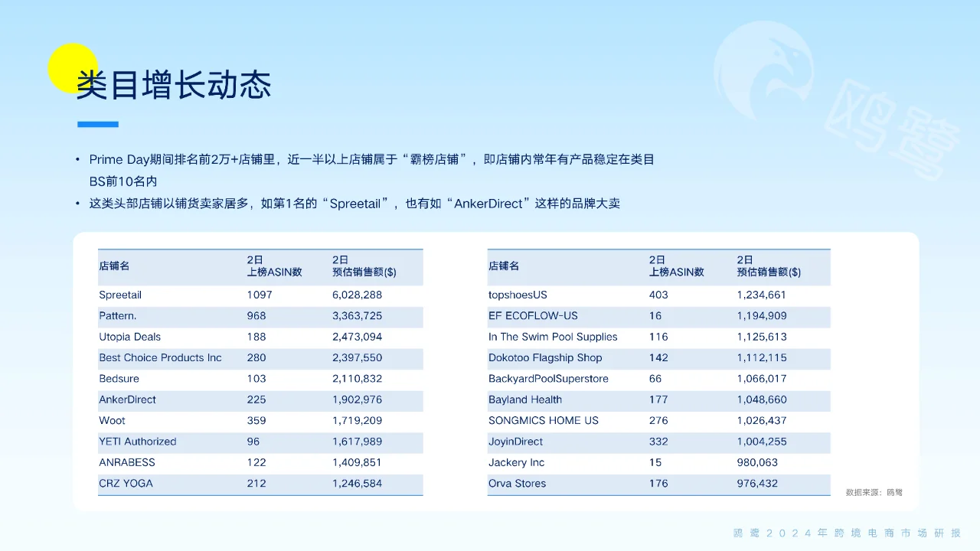Select the sales value 3,363,725

[x=358, y=315]
